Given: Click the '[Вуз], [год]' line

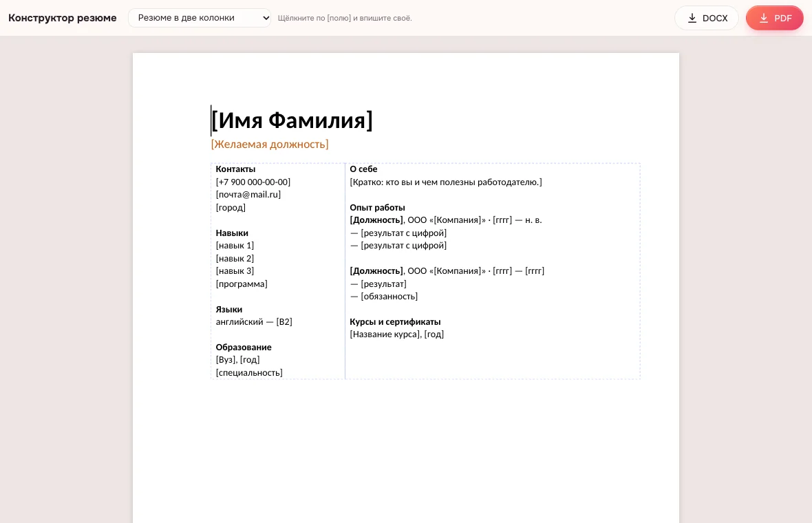Looking at the screenshot, I should 237,359.
